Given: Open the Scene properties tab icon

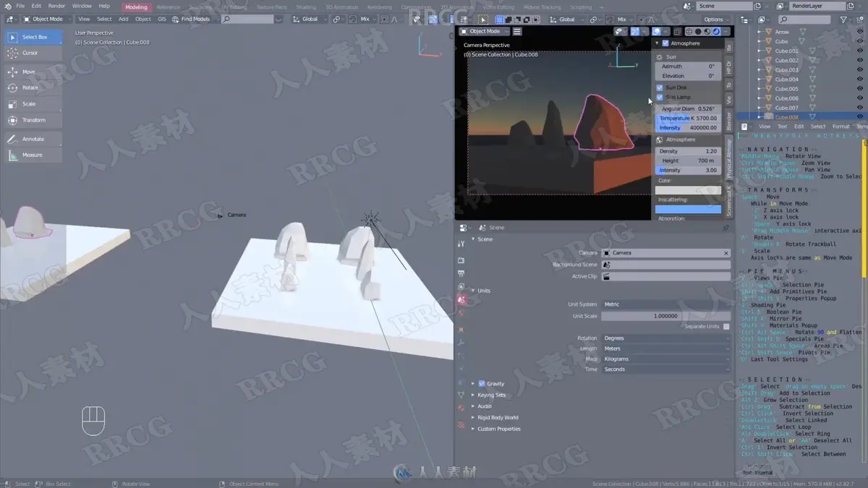Looking at the screenshot, I should (x=461, y=299).
